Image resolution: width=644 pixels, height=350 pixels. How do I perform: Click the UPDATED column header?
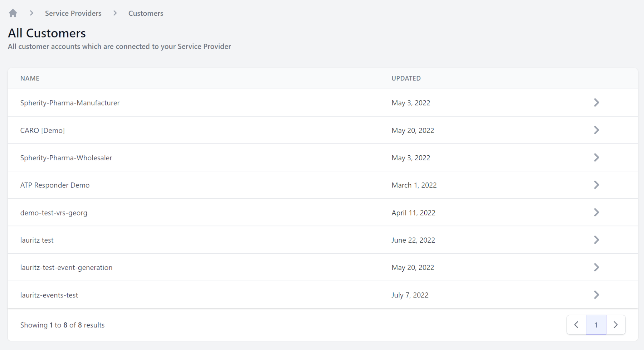(x=406, y=78)
